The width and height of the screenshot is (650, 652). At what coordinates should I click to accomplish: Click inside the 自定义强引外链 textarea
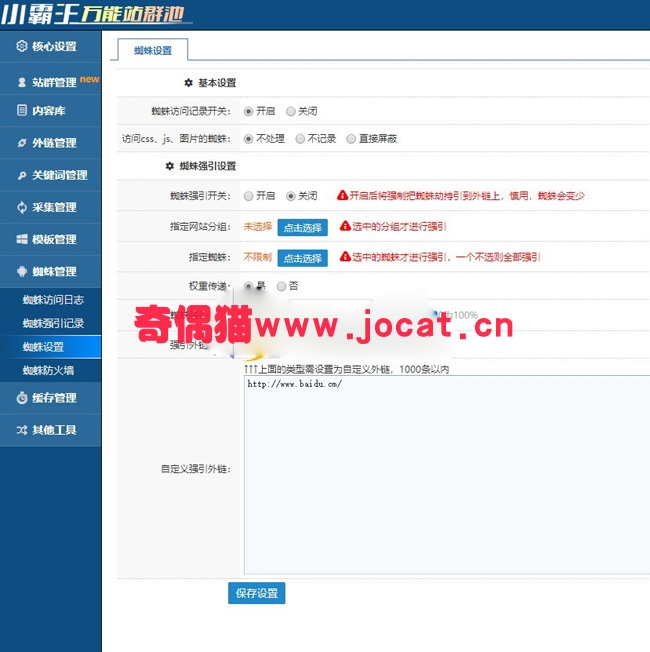coord(447,474)
